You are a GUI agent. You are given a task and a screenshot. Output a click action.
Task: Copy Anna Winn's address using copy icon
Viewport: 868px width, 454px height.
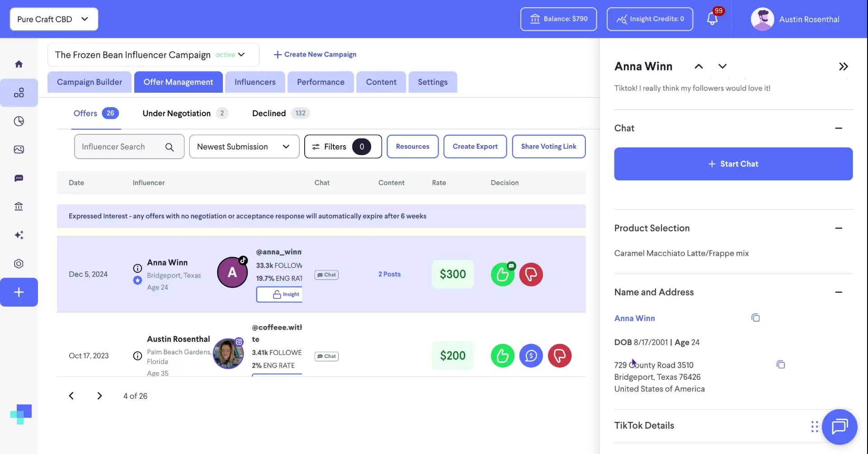(x=781, y=364)
